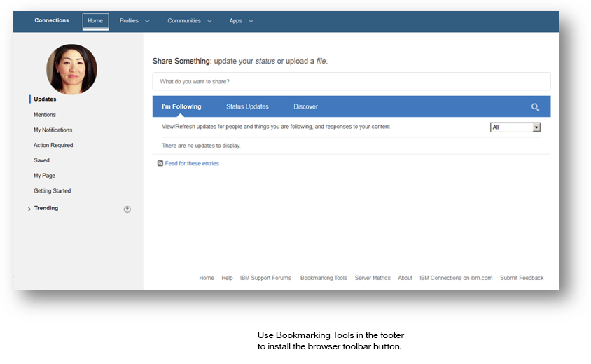Click Submit Feedback in the footer
The width and height of the screenshot is (591, 364).
pyautogui.click(x=521, y=278)
